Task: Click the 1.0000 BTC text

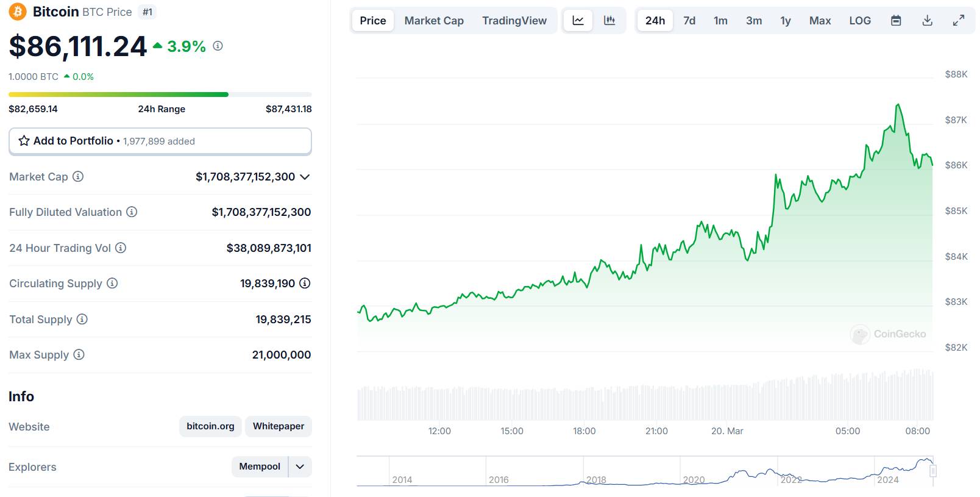Action: point(34,77)
